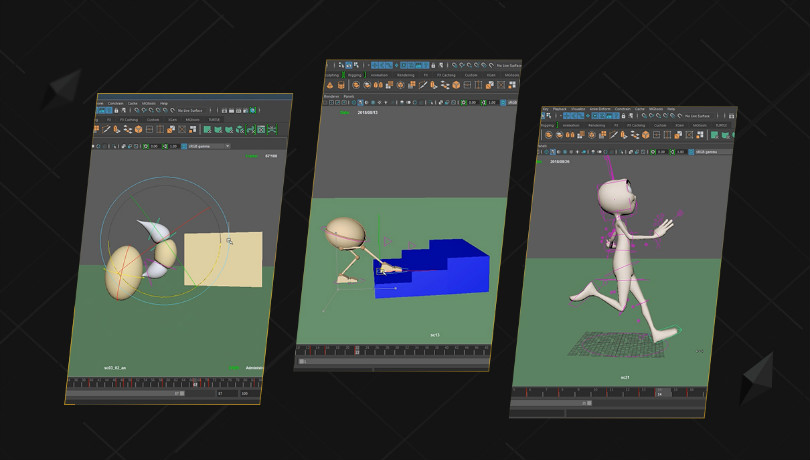Switch to Rendering shelf tab in blue stairs window
Screen dimensions: 810x460
[x=406, y=75]
